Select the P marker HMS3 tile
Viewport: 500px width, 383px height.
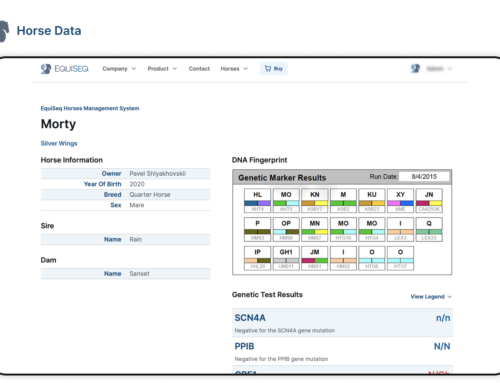(257, 229)
